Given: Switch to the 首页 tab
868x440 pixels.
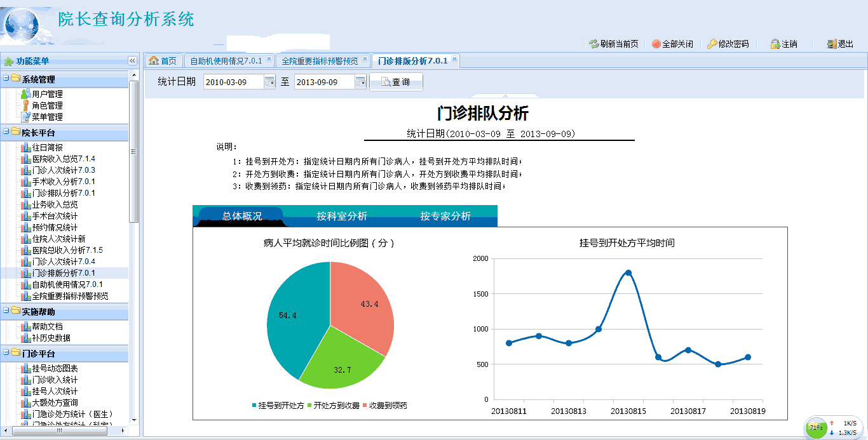Looking at the screenshot, I should click(163, 61).
